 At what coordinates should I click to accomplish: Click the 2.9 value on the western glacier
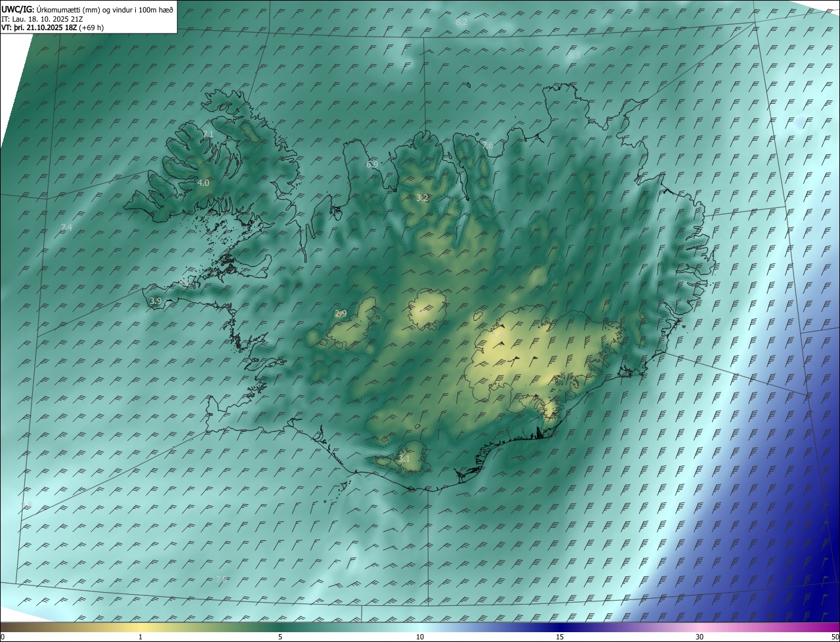point(341,314)
